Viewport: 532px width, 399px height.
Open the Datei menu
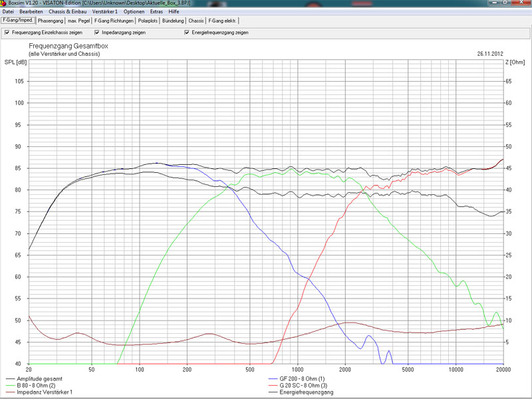coord(8,12)
